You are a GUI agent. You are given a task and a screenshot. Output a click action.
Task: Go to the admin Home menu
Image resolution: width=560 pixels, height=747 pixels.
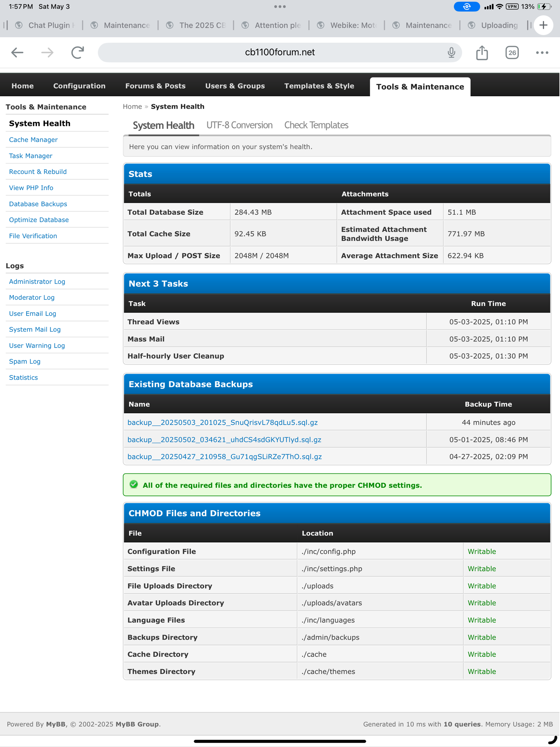[x=23, y=86]
